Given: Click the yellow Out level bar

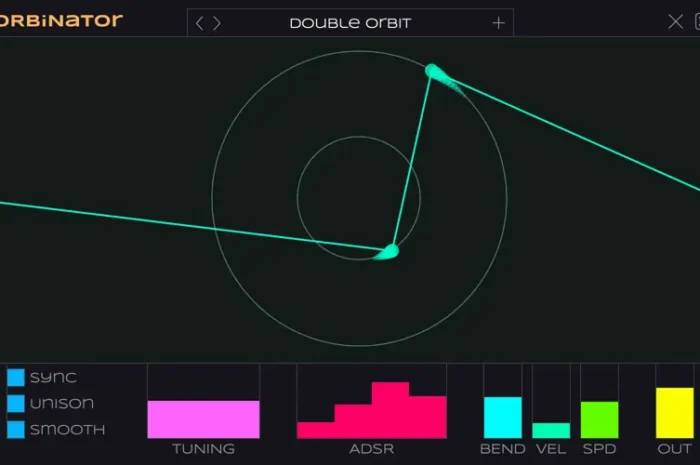Looking at the screenshot, I should pyautogui.click(x=675, y=413).
